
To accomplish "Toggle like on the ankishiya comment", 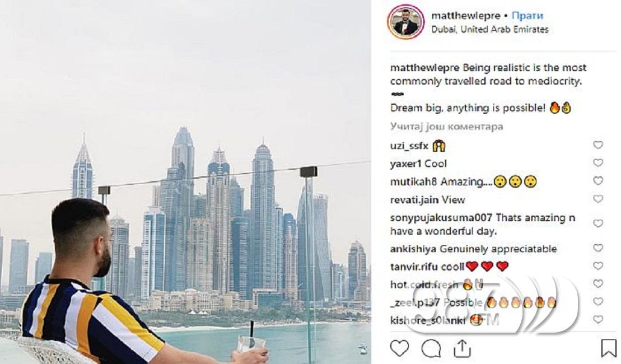I will [598, 248].
